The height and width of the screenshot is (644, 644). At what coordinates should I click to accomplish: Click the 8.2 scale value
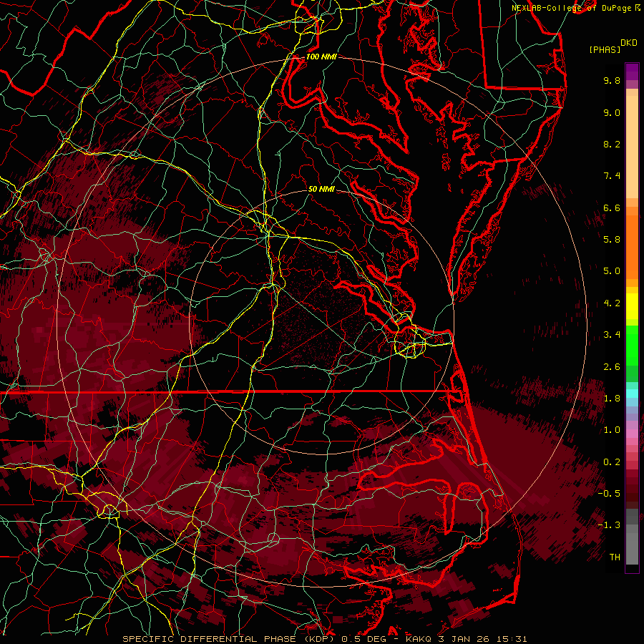pyautogui.click(x=612, y=144)
